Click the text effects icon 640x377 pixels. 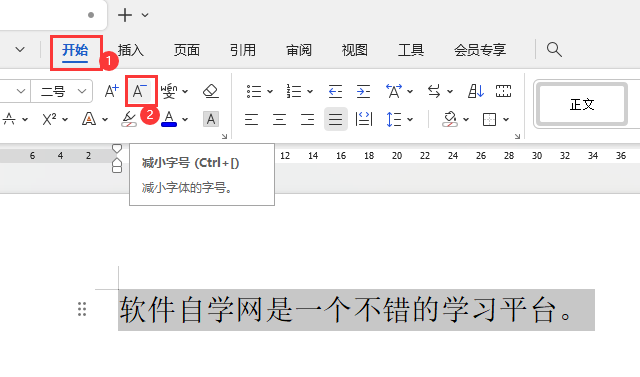click(89, 119)
